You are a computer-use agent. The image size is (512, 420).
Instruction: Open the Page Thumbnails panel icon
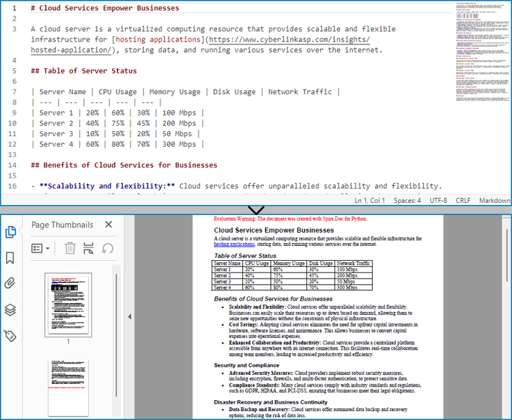[x=10, y=232]
